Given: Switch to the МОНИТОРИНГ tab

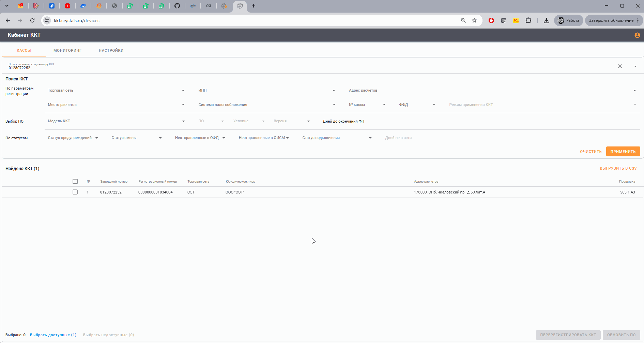Looking at the screenshot, I should point(67,50).
